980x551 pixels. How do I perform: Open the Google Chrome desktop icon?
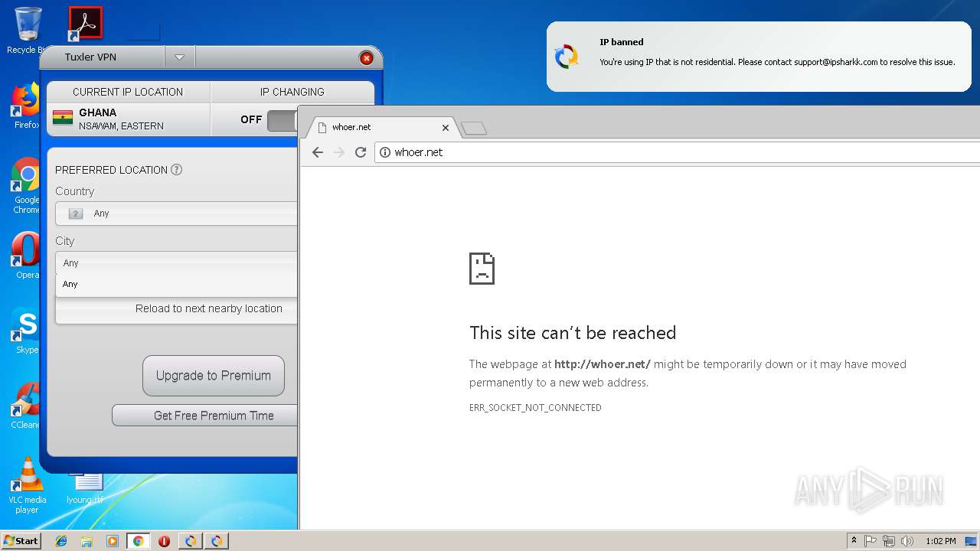(x=26, y=185)
